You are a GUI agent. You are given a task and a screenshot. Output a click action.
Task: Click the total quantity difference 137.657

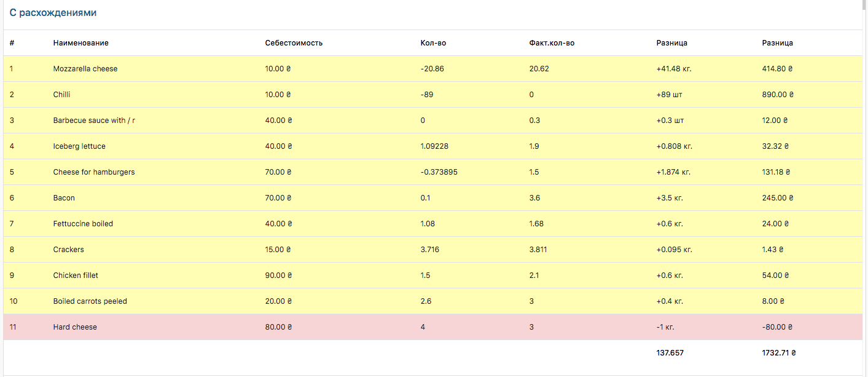point(670,353)
